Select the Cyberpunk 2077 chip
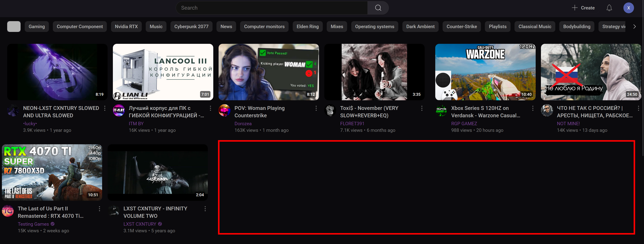Image resolution: width=644 pixels, height=244 pixels. (x=191, y=26)
